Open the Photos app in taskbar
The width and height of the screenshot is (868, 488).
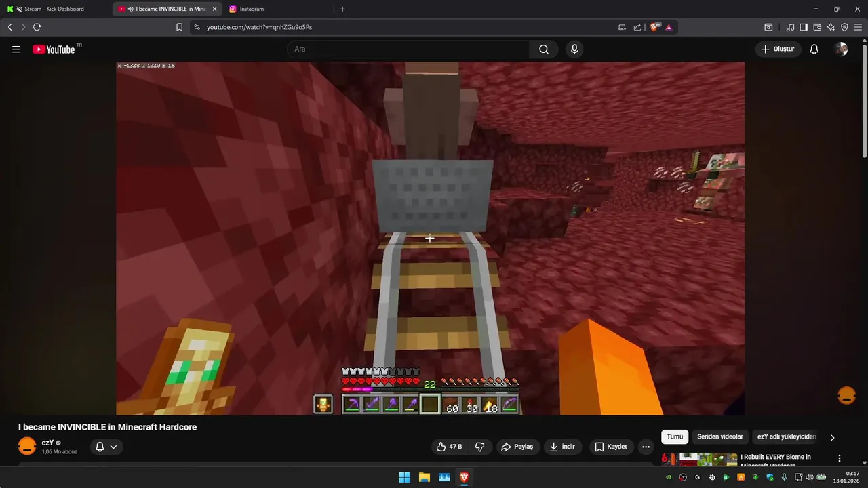pyautogui.click(x=444, y=477)
